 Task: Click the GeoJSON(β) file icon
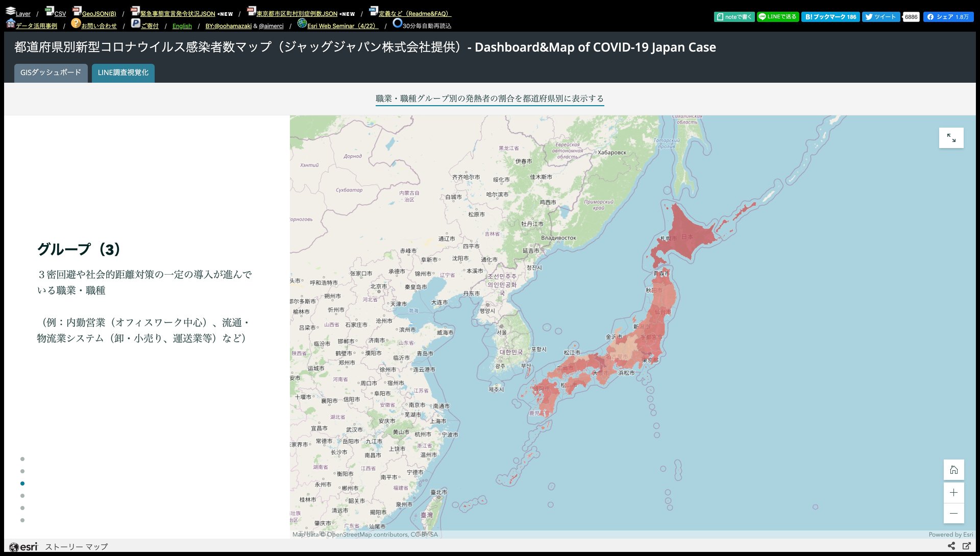(77, 11)
